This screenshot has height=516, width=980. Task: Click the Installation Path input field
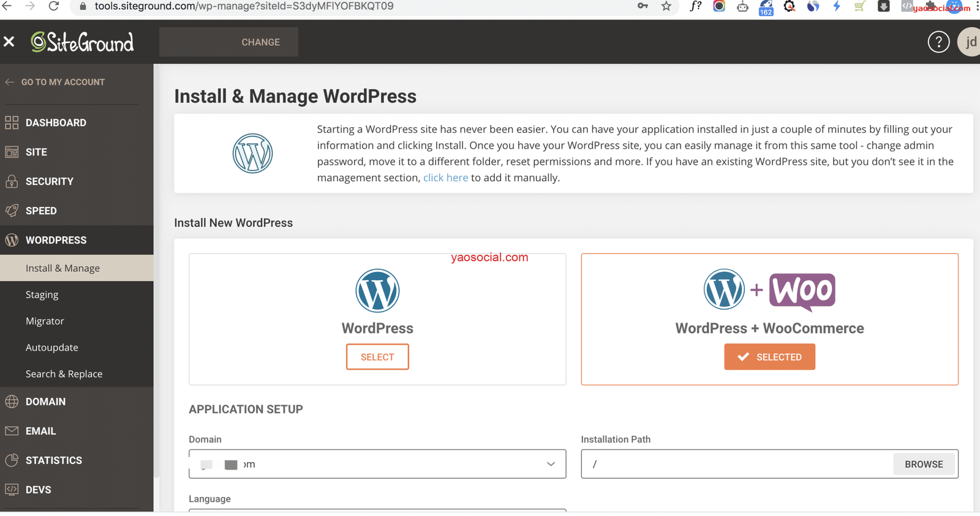(x=735, y=464)
